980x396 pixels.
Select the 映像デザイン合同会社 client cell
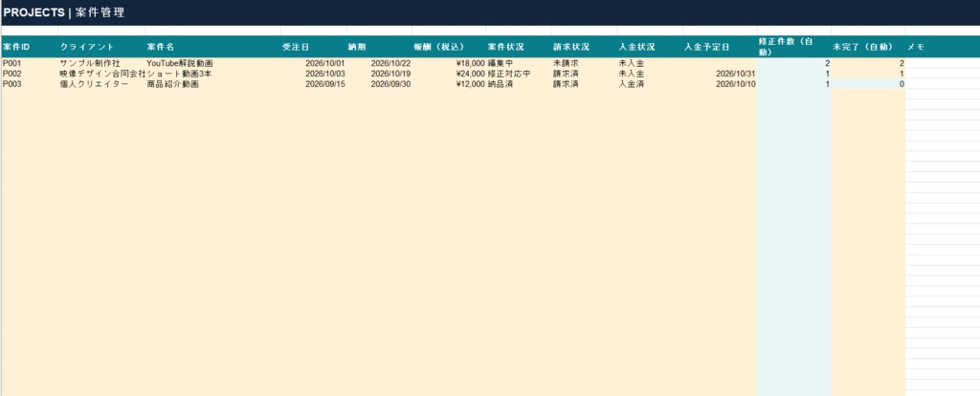coord(101,74)
